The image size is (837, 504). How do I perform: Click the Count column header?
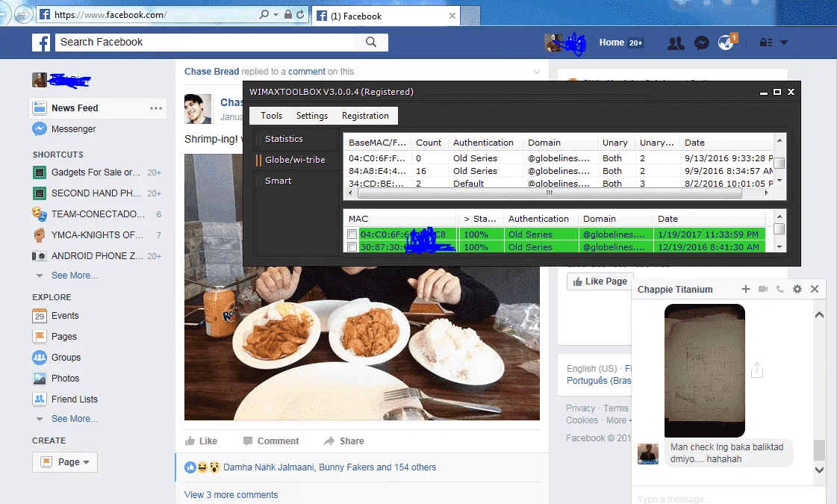click(429, 143)
